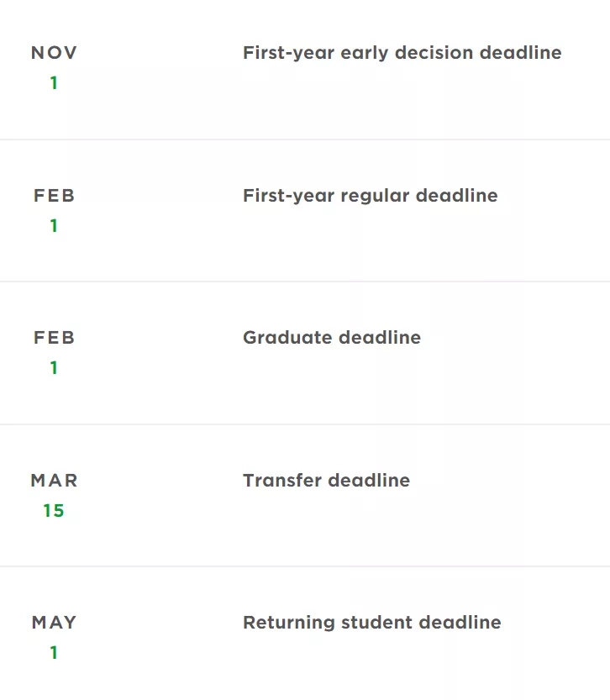This screenshot has width=610, height=700.
Task: Click divider line below the NOV row
Action: point(305,139)
